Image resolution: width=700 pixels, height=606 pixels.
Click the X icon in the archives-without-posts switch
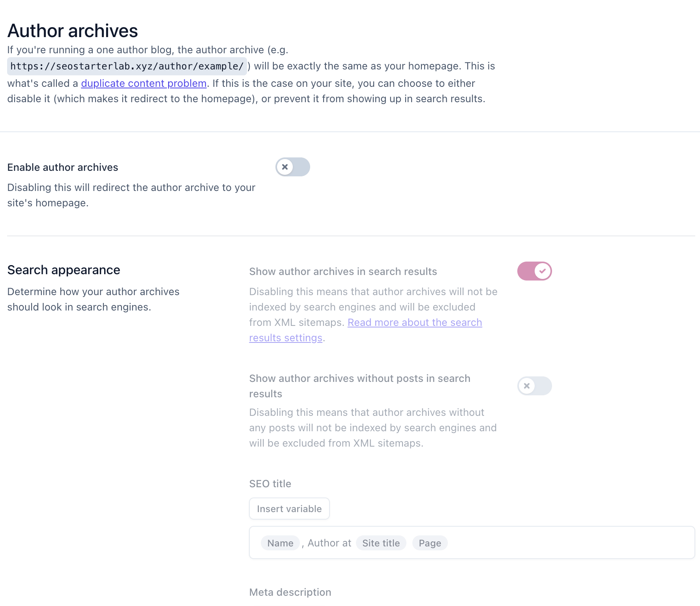tap(527, 386)
